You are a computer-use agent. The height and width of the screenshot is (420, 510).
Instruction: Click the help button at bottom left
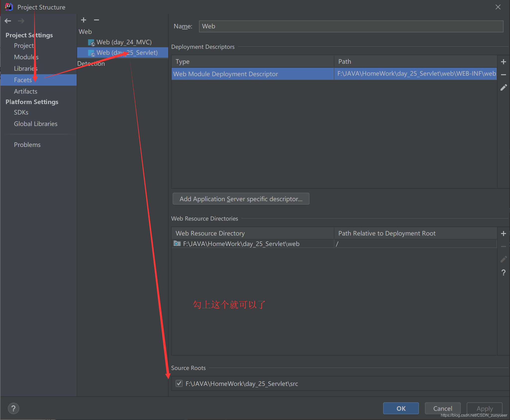point(13,408)
